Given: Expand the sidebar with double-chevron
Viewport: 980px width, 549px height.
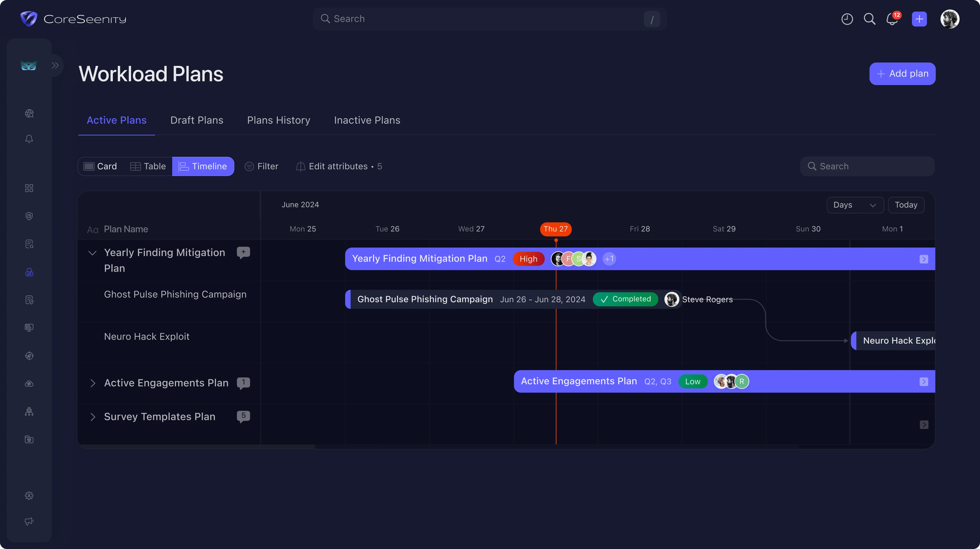Looking at the screenshot, I should pyautogui.click(x=55, y=65).
